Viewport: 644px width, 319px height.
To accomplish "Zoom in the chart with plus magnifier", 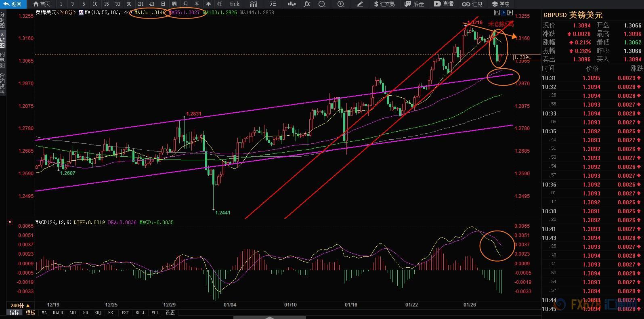I will pos(341,4).
